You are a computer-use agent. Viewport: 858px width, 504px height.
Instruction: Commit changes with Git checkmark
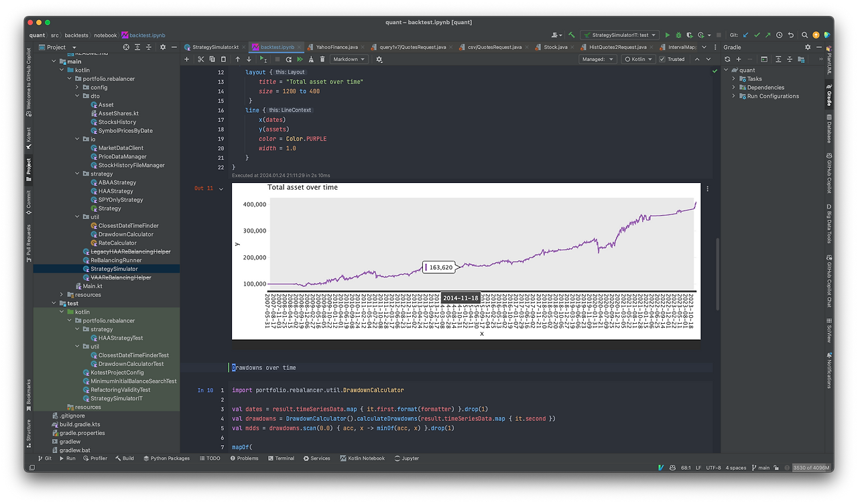757,35
